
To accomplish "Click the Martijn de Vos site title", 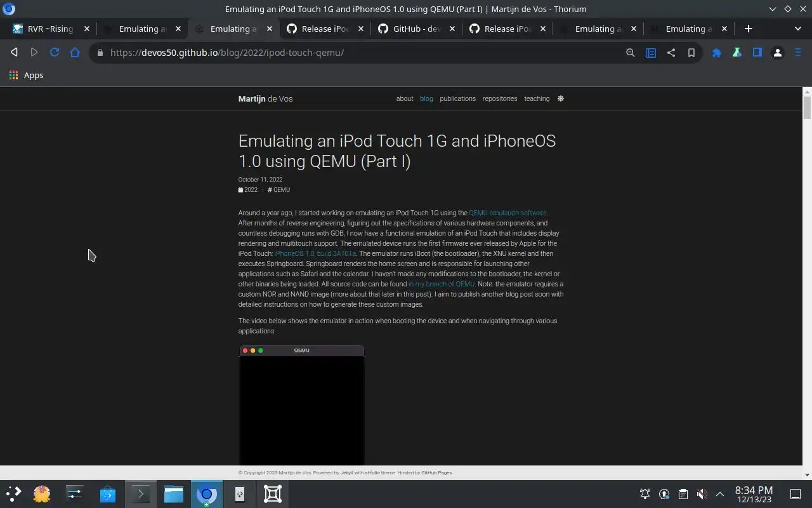I will (x=265, y=98).
